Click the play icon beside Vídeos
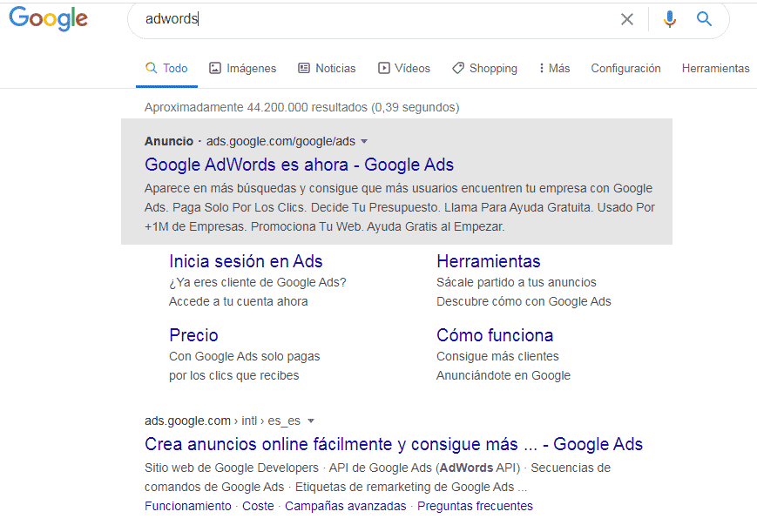Screen dimensions: 757x532 (x=384, y=68)
